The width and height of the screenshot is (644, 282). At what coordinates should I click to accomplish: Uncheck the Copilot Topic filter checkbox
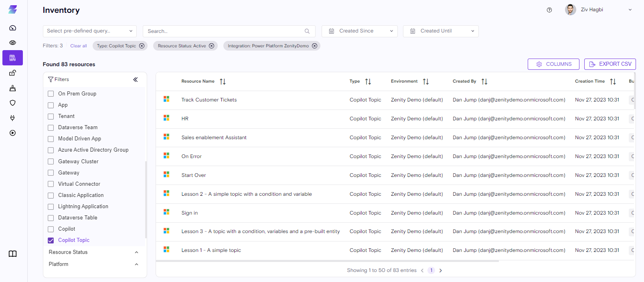coord(51,240)
